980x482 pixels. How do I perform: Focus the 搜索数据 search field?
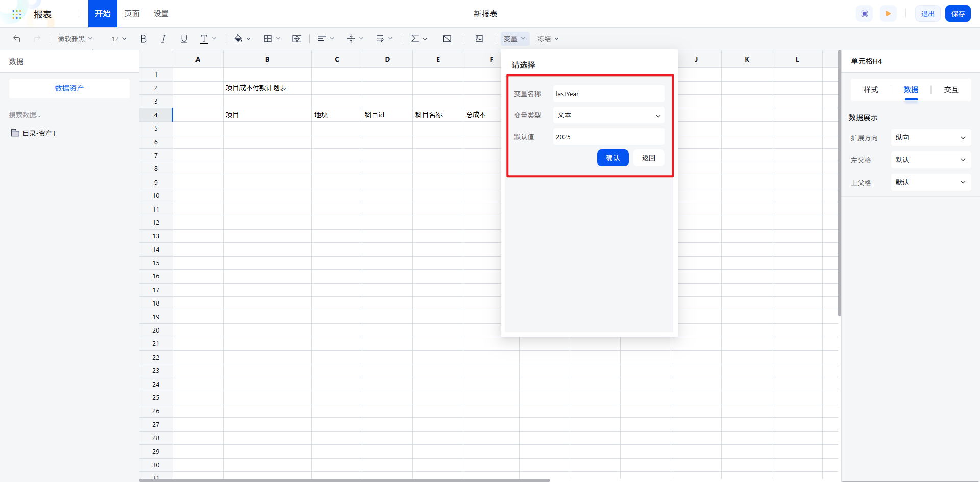[69, 115]
